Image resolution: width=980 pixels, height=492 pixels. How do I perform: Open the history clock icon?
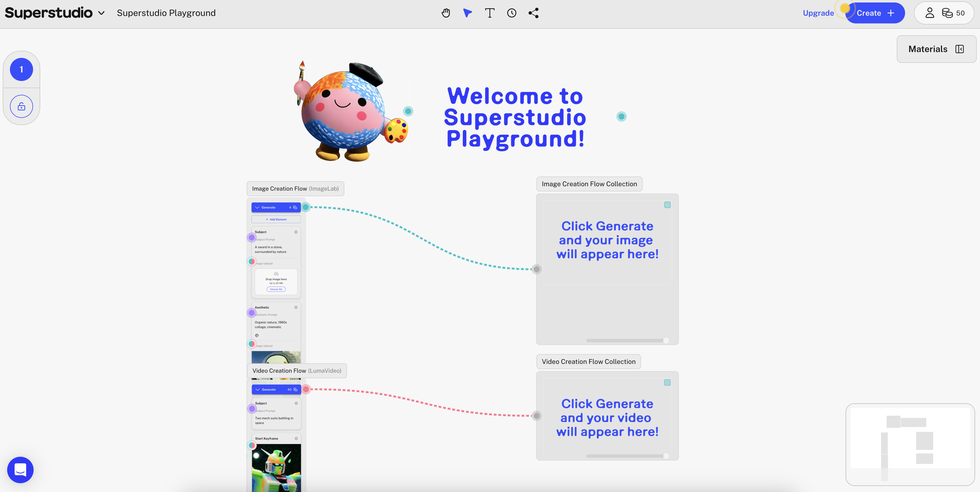click(512, 13)
